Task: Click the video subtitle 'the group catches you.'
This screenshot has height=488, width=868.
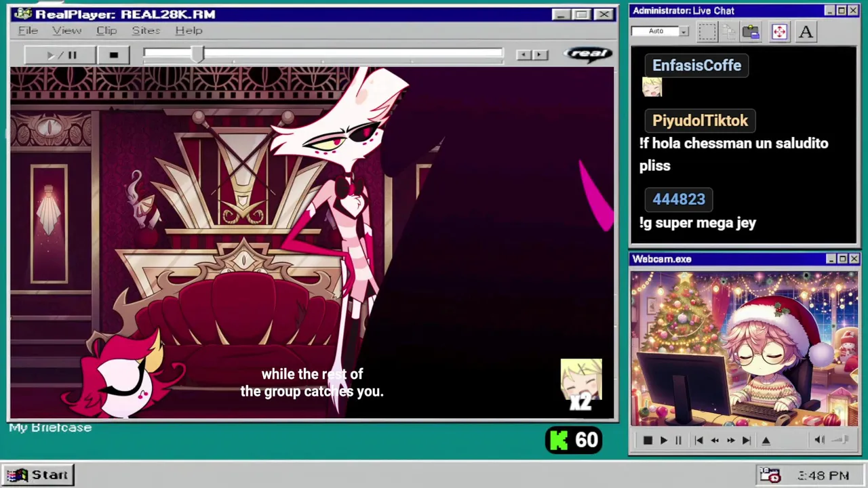Action: coord(312,392)
